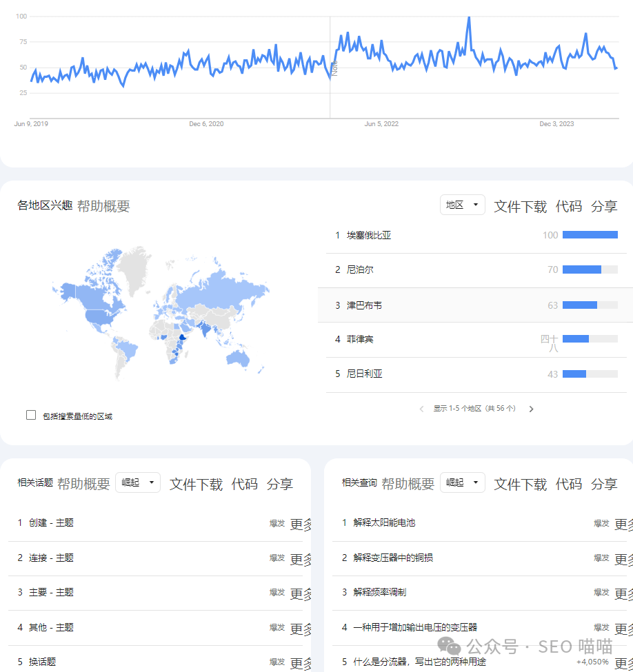Get embed 代码 for 相关查询 section
Image resolution: width=633 pixels, height=672 pixels.
click(569, 485)
